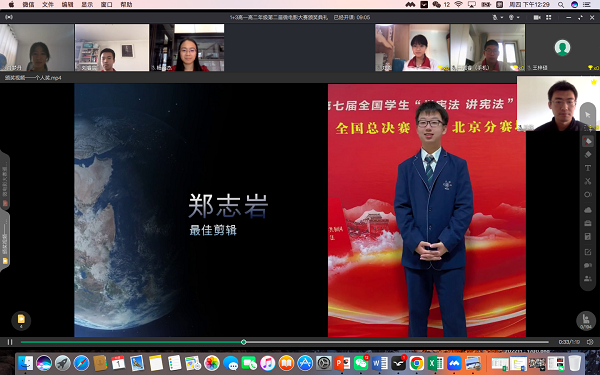Open the cloud drive icon in toolbar

pyautogui.click(x=588, y=210)
